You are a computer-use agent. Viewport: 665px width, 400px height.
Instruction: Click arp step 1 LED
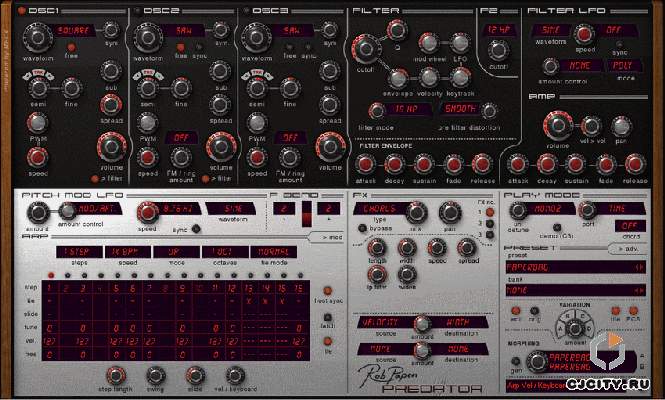click(51, 275)
